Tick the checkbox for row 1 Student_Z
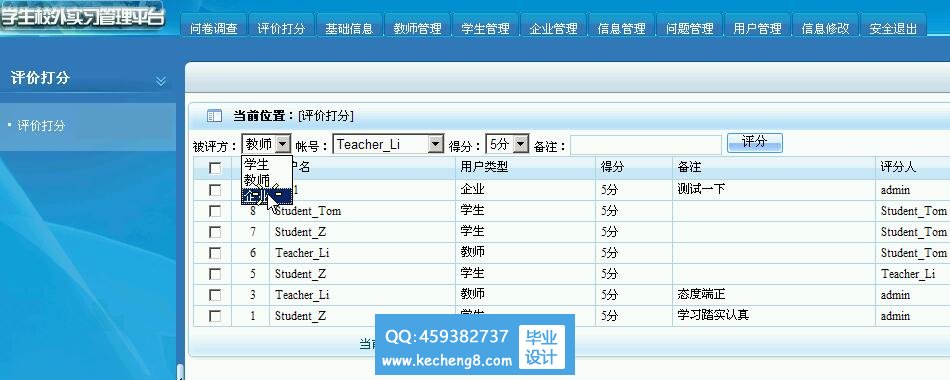 click(x=214, y=316)
